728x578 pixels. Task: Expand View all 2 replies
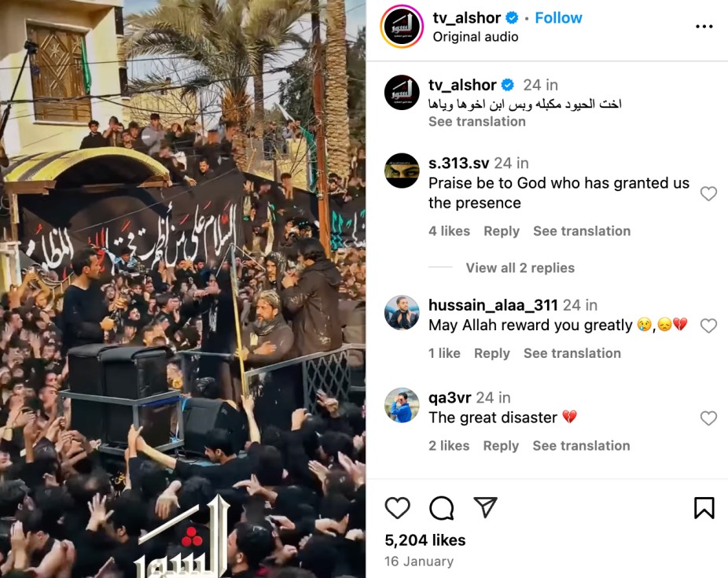click(x=520, y=268)
